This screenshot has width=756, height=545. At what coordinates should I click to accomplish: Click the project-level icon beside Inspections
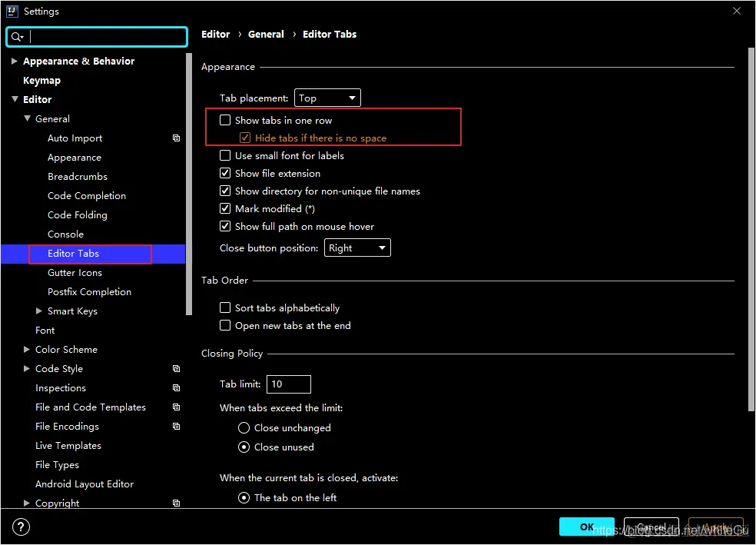point(177,387)
